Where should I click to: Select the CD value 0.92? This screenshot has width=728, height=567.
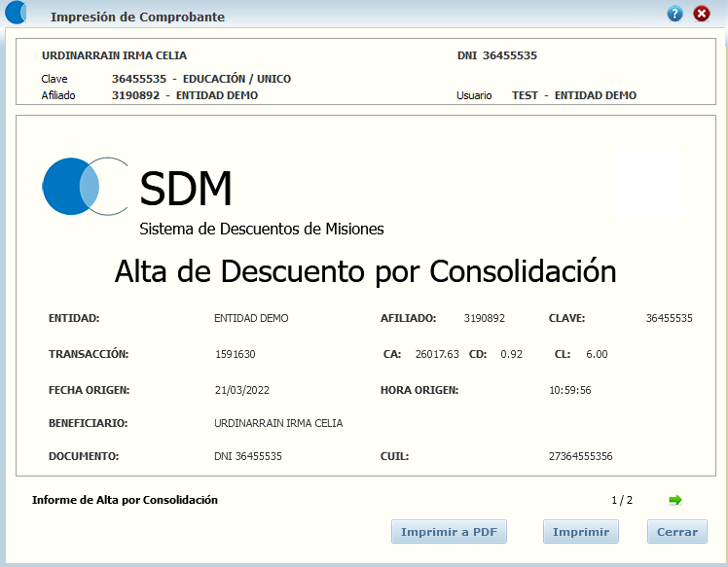[x=511, y=354]
